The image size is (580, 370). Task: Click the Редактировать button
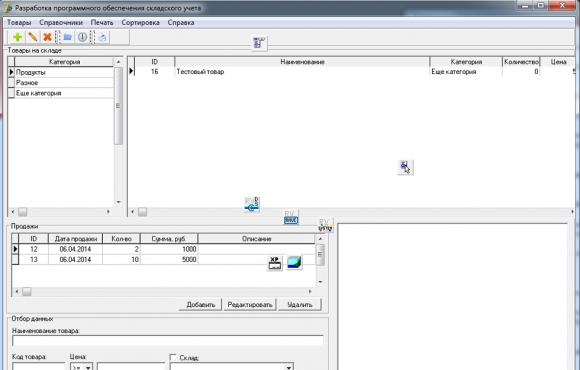(250, 305)
